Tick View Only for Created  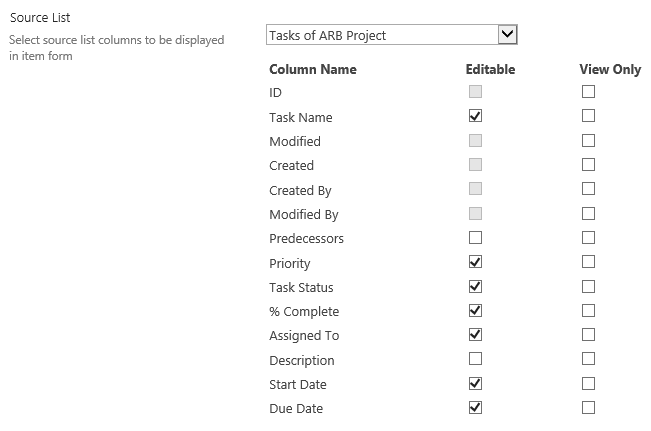point(588,165)
